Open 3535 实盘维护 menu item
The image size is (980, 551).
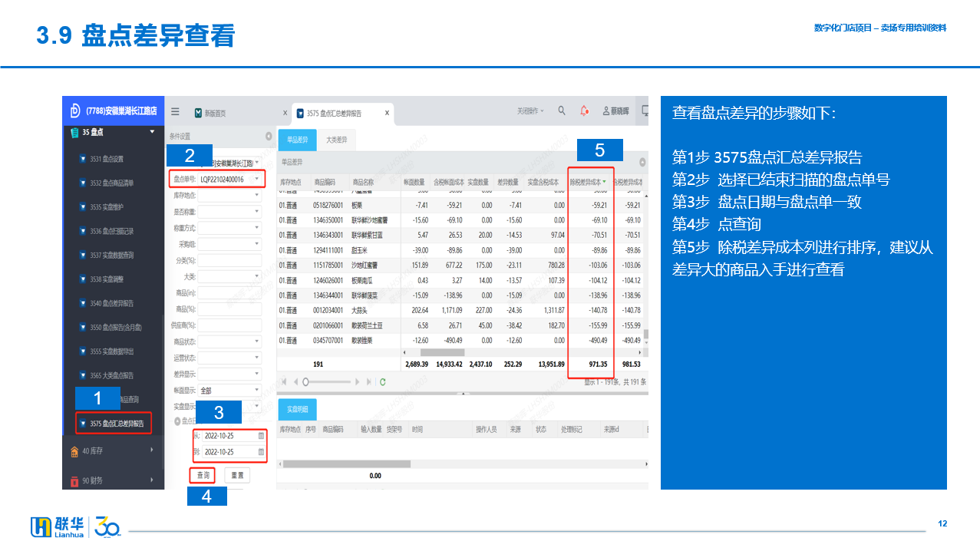[x=107, y=207]
